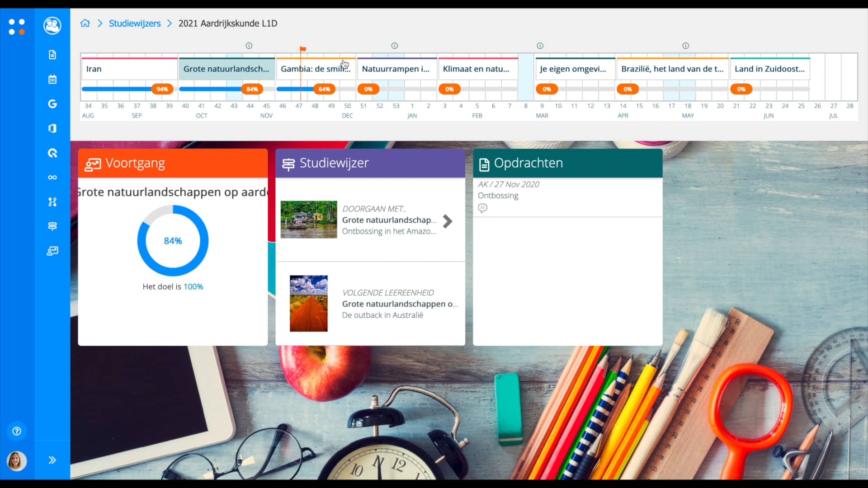
Task: Open the Ontbossing assignment
Action: 498,195
